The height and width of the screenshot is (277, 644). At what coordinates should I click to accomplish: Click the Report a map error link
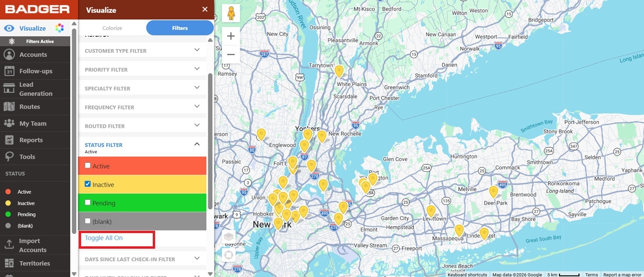coord(622,275)
